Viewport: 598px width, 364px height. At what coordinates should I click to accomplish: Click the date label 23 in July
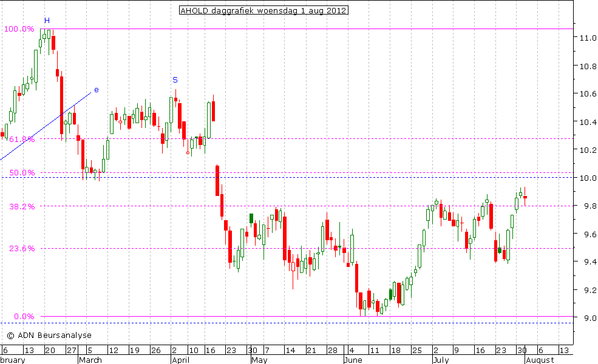[501, 350]
